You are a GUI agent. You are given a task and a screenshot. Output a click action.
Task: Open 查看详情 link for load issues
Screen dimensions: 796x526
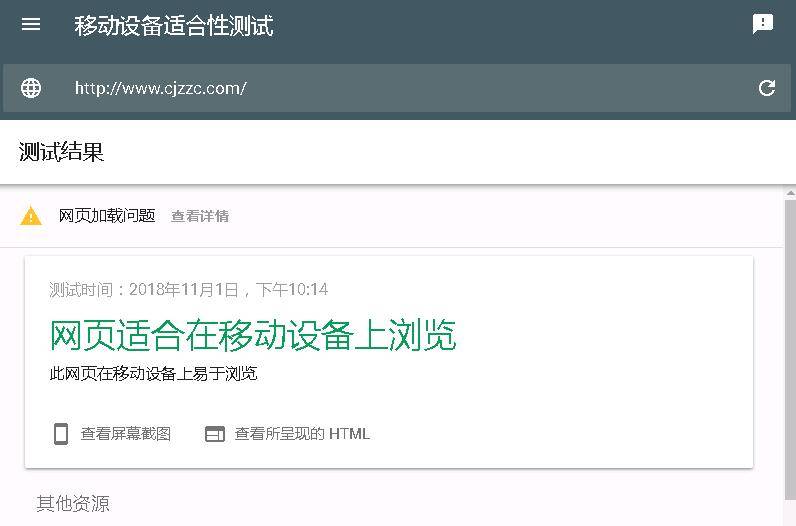(200, 216)
